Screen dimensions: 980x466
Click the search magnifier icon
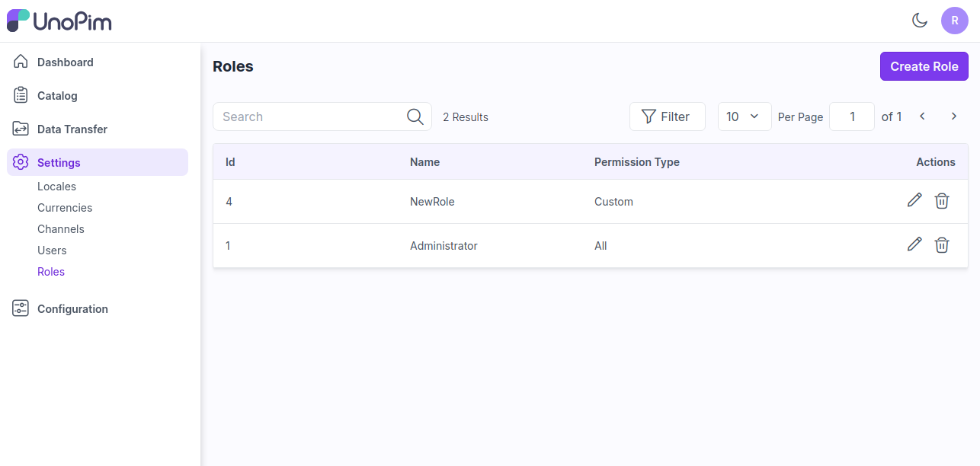click(415, 116)
